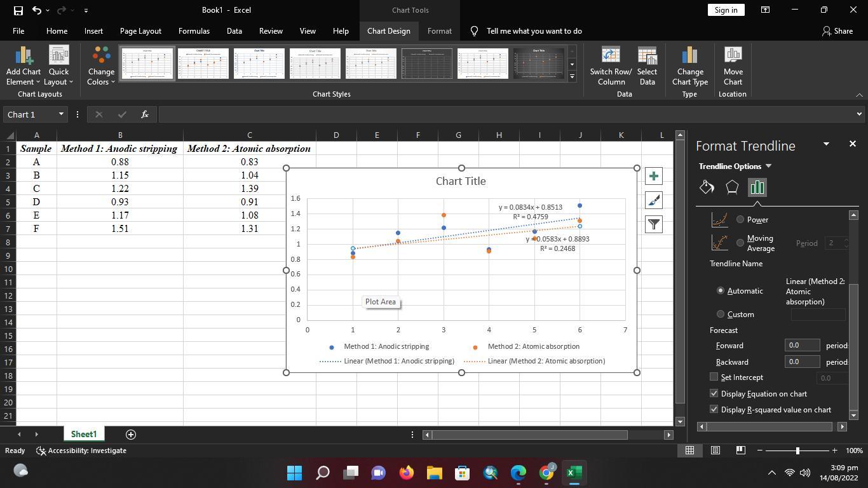The width and height of the screenshot is (868, 488).
Task: Expand the Name Box dropdown
Action: (61, 114)
